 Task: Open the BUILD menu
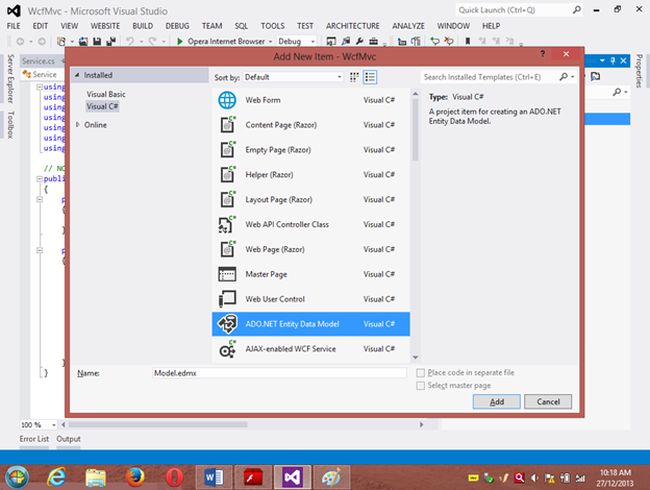point(143,26)
